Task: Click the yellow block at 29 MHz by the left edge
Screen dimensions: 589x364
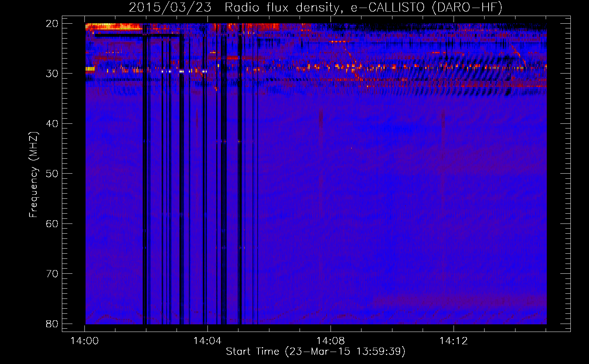Action: [x=90, y=69]
